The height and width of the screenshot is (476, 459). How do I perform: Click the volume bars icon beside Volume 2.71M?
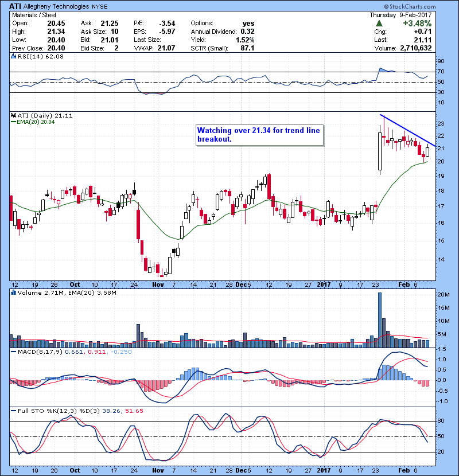(13, 292)
